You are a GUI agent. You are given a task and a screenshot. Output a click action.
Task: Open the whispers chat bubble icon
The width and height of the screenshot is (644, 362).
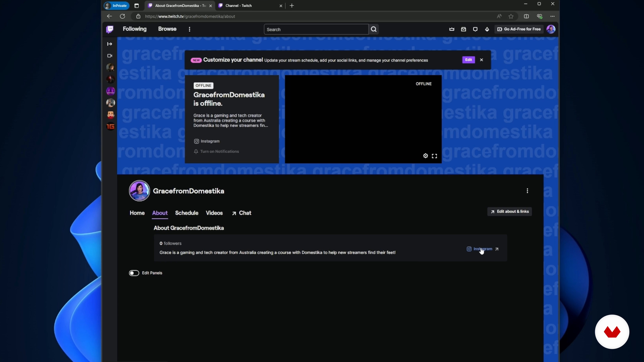tap(475, 29)
